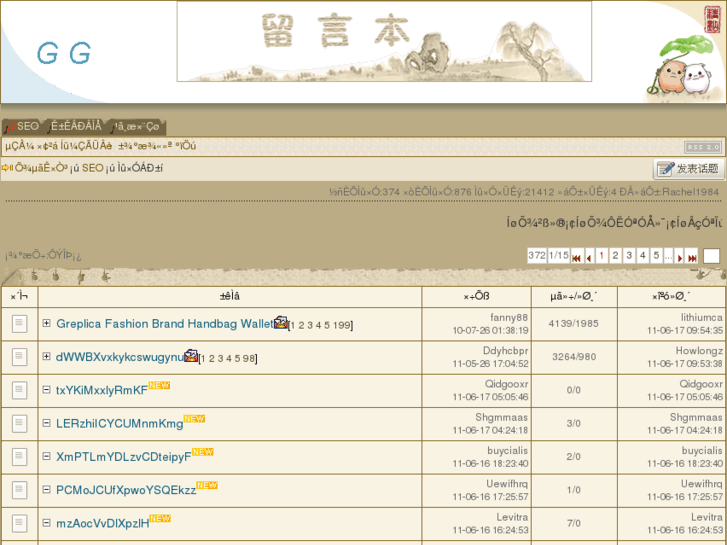Click hot-topic icon beside dWWBXvxkykcswugynu title

pos(191,355)
